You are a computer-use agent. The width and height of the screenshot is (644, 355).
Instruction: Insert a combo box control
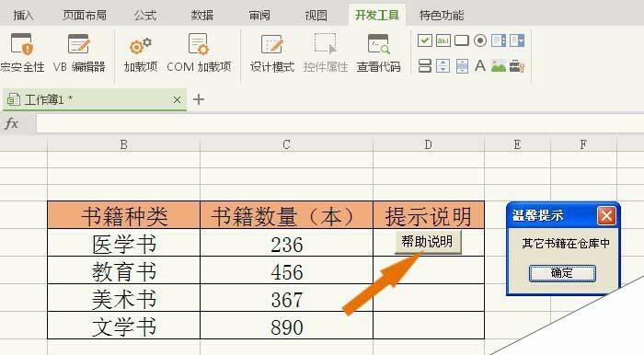tap(517, 40)
